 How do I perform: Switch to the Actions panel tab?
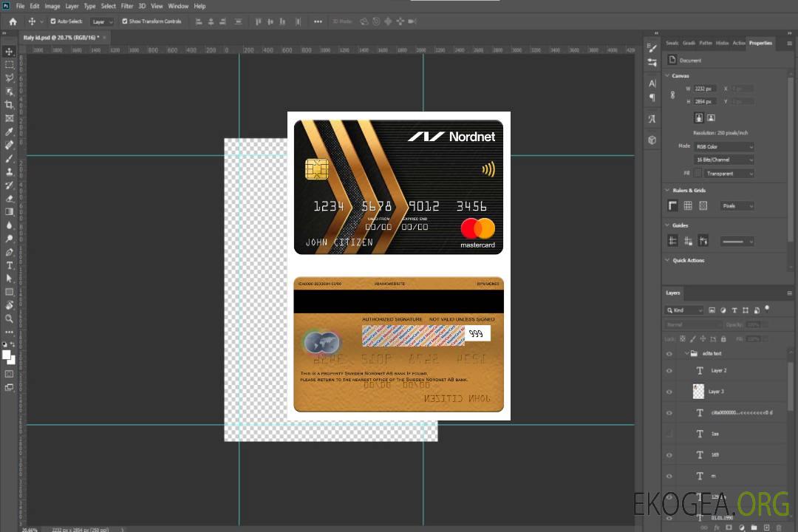click(738, 43)
